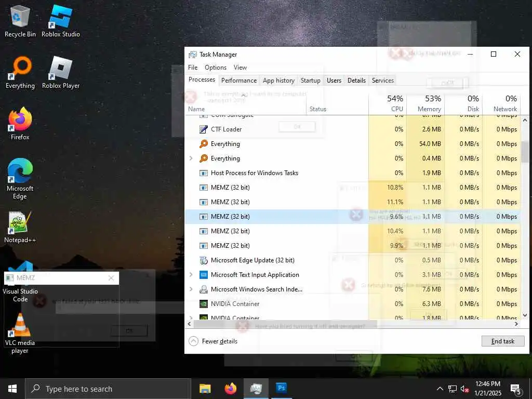Viewport: 532px width, 399px height.
Task: Open Microsoft Edge desktop shortcut
Action: (x=20, y=179)
